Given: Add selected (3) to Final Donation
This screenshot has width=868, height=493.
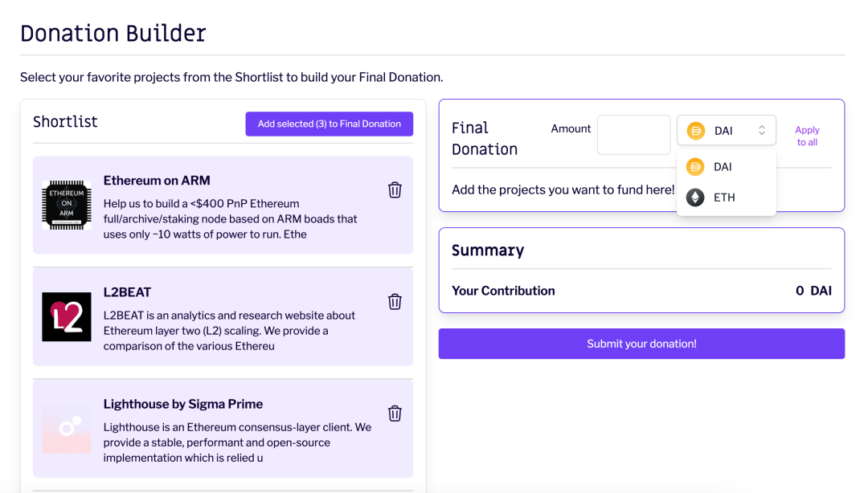Looking at the screenshot, I should coord(330,124).
